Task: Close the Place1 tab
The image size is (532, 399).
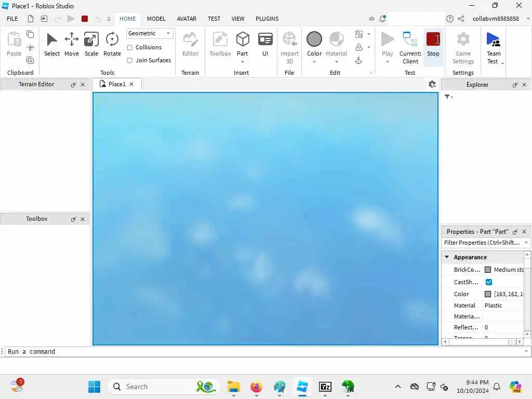Action: pos(131,84)
